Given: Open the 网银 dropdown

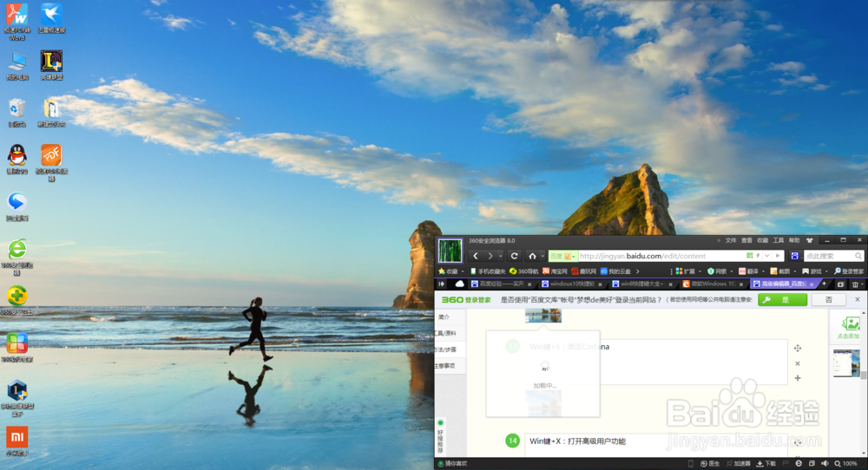Looking at the screenshot, I should pyautogui.click(x=720, y=271).
